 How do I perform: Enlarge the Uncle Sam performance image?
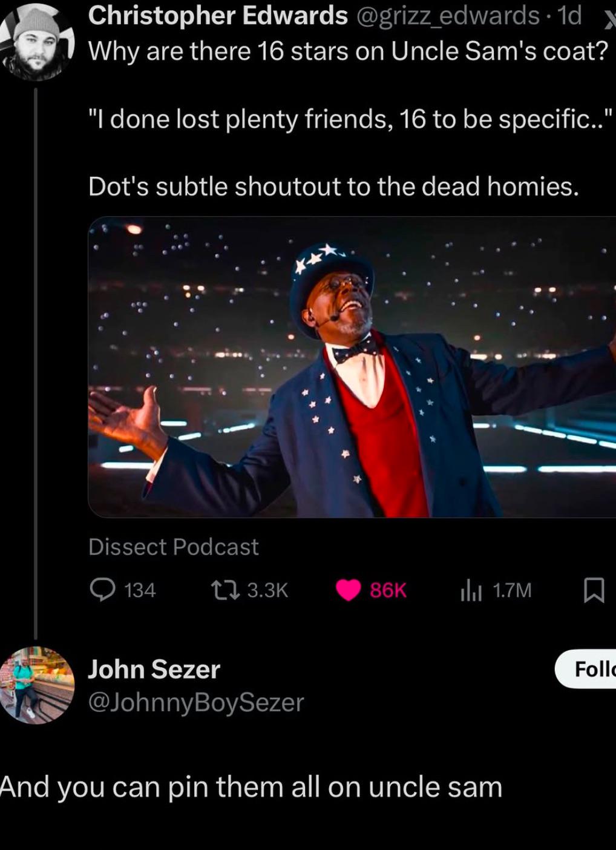pyautogui.click(x=352, y=367)
